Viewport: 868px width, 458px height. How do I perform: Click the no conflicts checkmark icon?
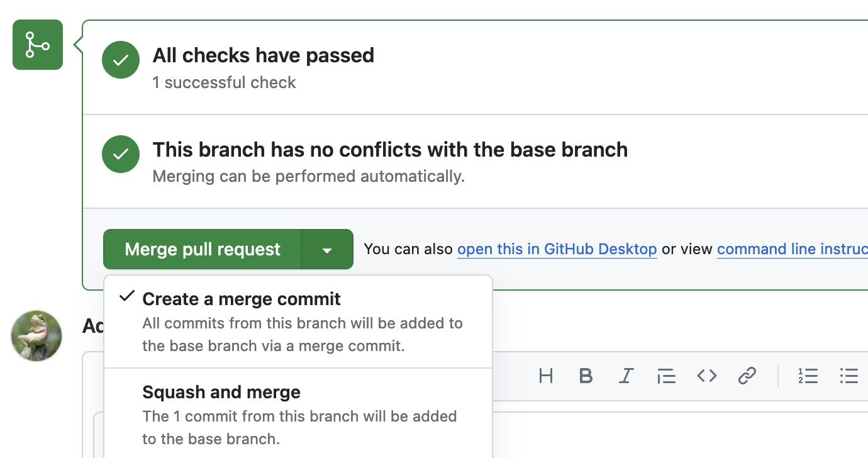pos(121,154)
